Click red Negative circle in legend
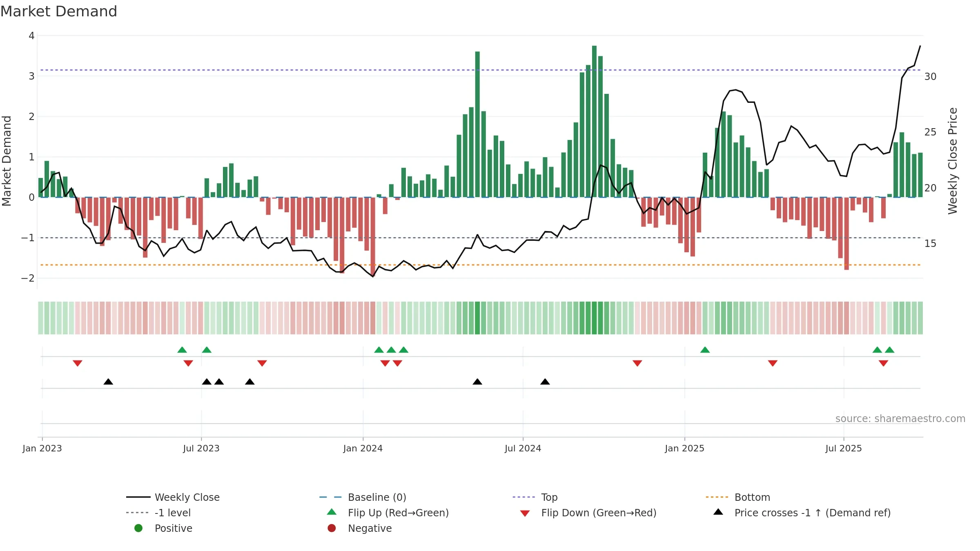980x551 pixels. click(332, 528)
